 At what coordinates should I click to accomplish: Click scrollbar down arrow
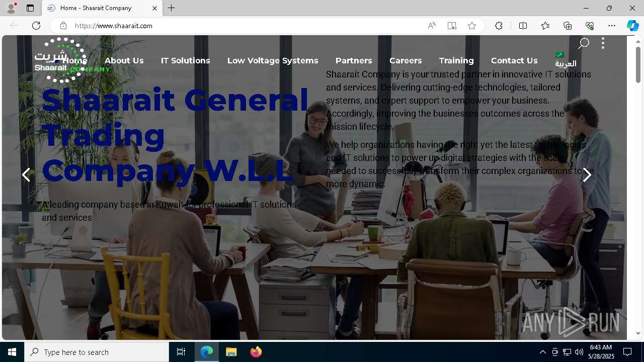point(638,333)
